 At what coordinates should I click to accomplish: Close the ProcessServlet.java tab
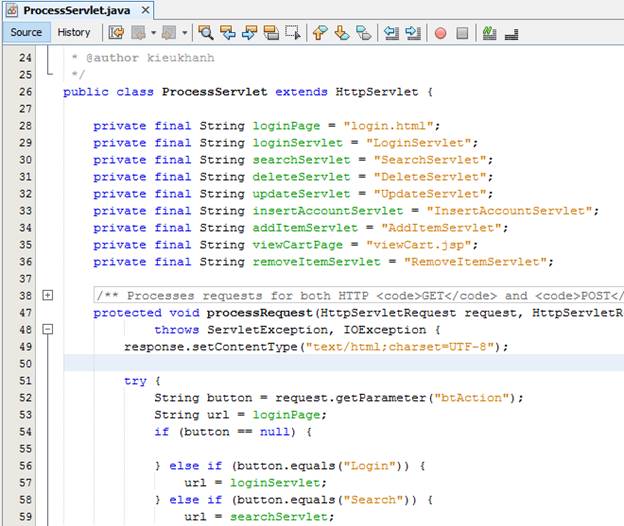click(x=146, y=10)
